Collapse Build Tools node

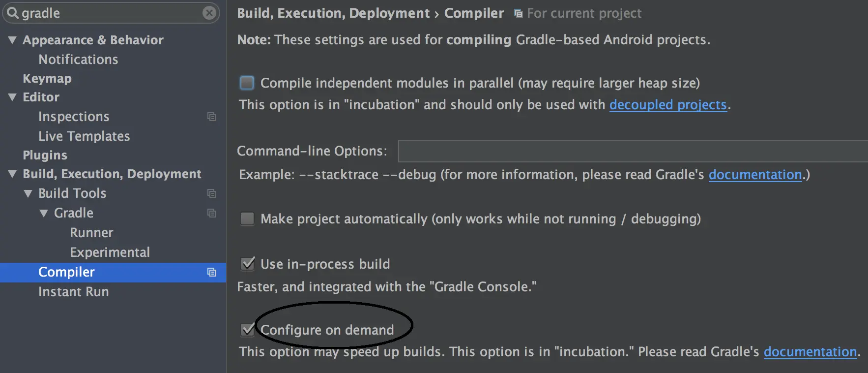[28, 193]
